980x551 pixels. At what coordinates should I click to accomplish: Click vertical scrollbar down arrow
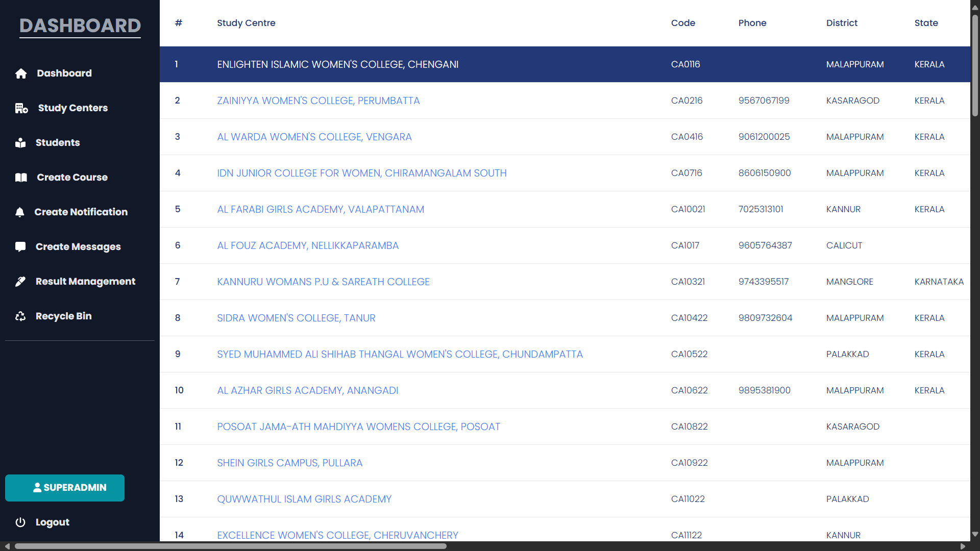tap(975, 534)
